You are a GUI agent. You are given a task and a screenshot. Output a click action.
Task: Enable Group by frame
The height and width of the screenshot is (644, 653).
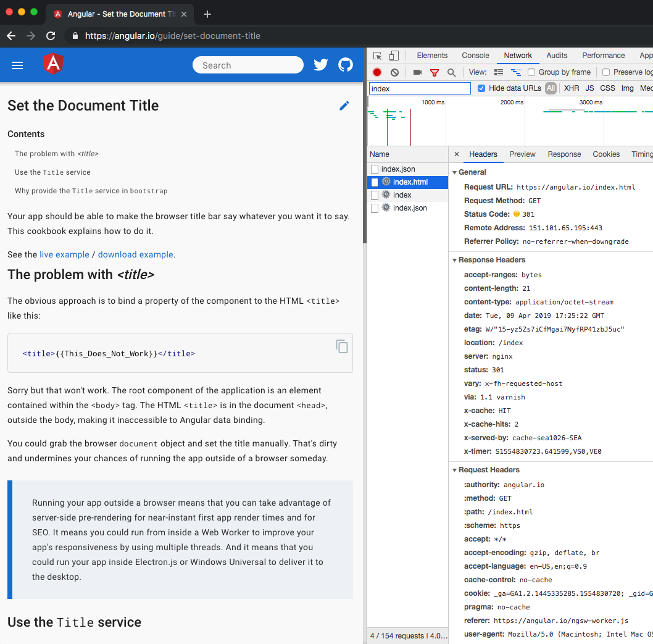[531, 72]
